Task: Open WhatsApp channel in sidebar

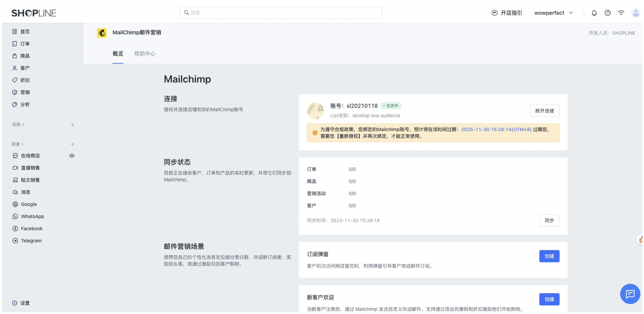Action: point(28,216)
